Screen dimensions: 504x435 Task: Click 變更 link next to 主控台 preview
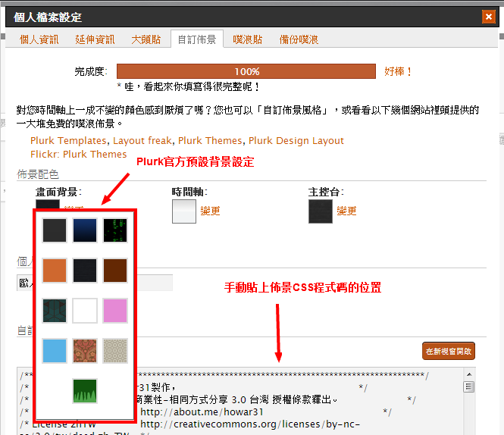347,211
